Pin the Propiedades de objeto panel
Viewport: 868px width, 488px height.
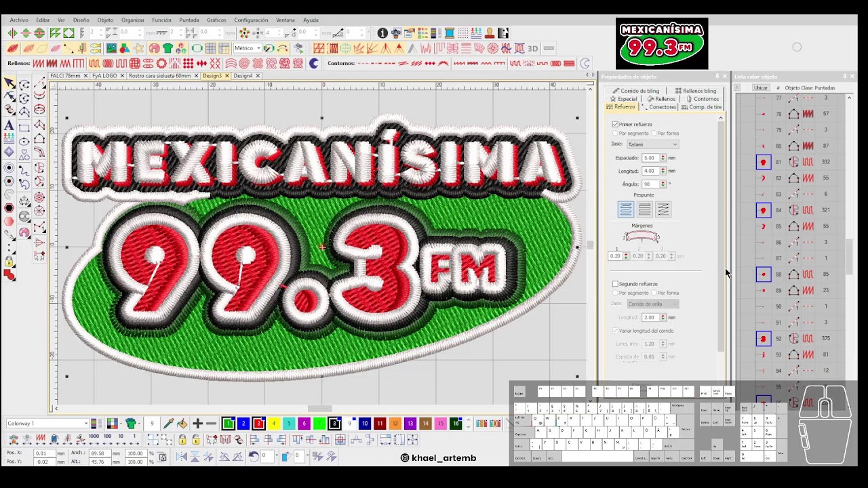point(717,77)
